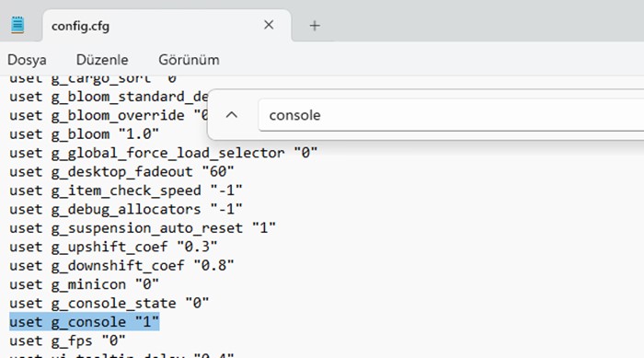Open the Düzenle menu
Viewport: 644px width, 358px height.
pyautogui.click(x=102, y=60)
